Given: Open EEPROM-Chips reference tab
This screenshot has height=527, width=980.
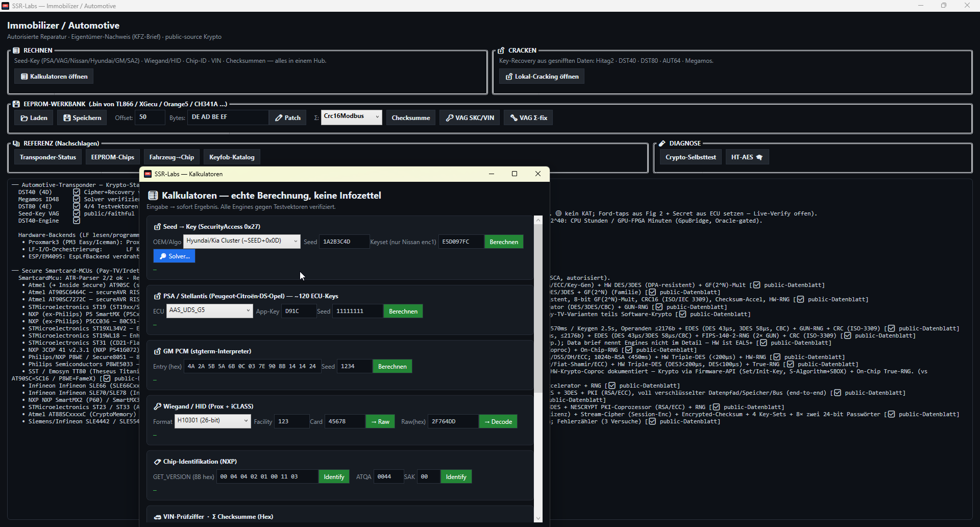Looking at the screenshot, I should [x=113, y=157].
